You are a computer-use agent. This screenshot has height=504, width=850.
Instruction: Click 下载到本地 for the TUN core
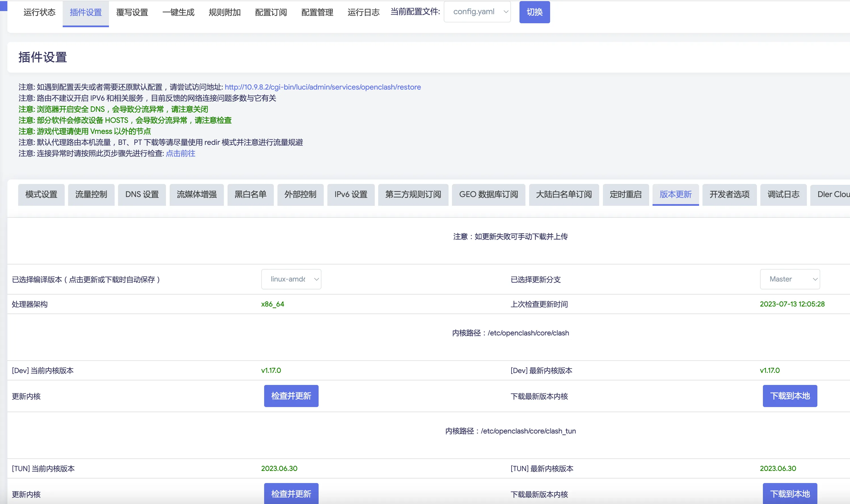(x=790, y=494)
